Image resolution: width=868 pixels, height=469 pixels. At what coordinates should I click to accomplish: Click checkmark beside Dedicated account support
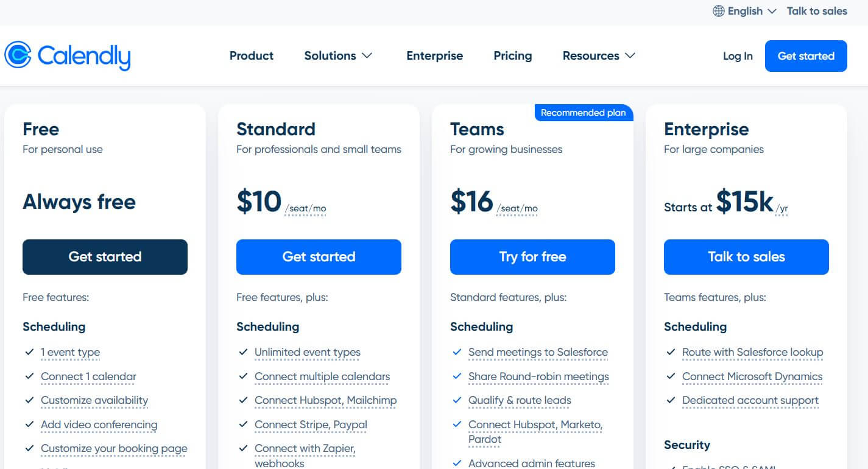pyautogui.click(x=671, y=400)
